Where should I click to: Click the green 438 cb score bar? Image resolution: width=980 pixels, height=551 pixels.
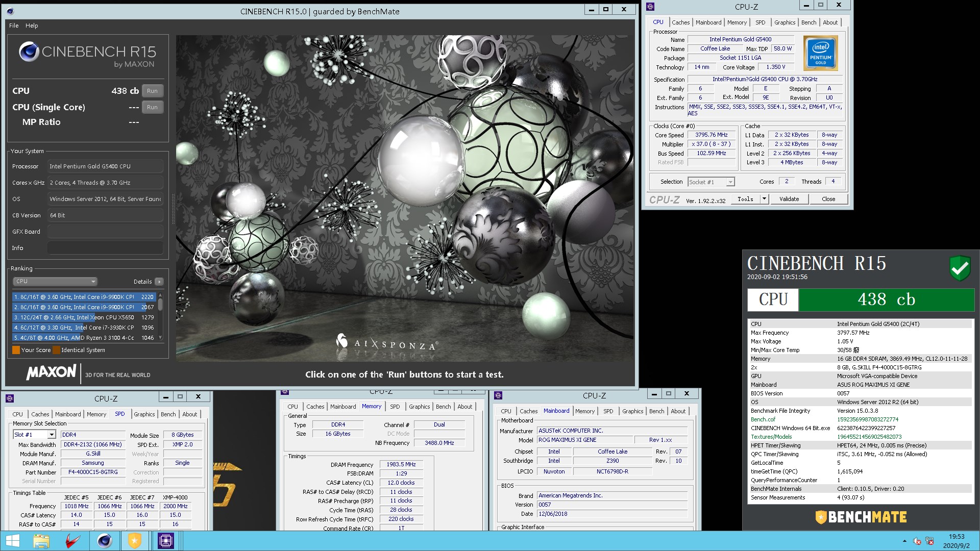(886, 299)
